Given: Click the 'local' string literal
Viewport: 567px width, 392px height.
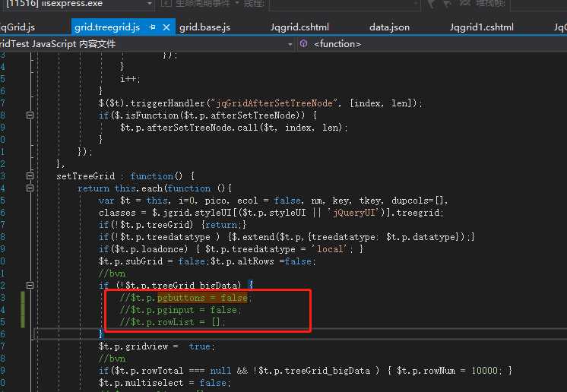Looking at the screenshot, I should click(x=332, y=249).
